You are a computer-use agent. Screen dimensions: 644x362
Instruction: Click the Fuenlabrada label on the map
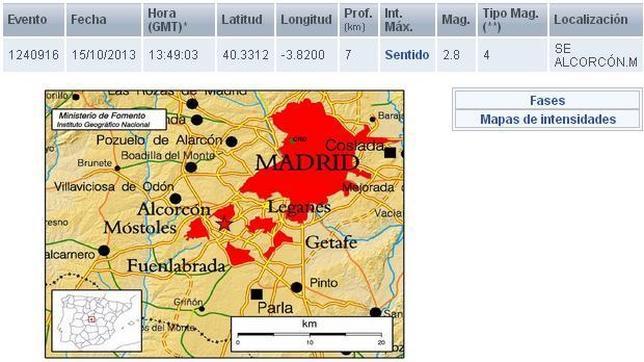[176, 266]
